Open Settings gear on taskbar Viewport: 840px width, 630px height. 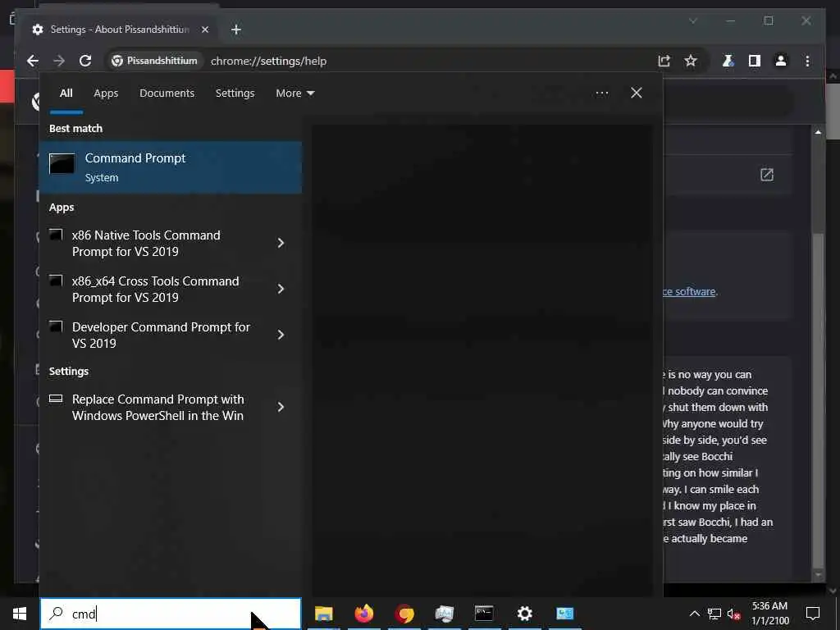524,614
